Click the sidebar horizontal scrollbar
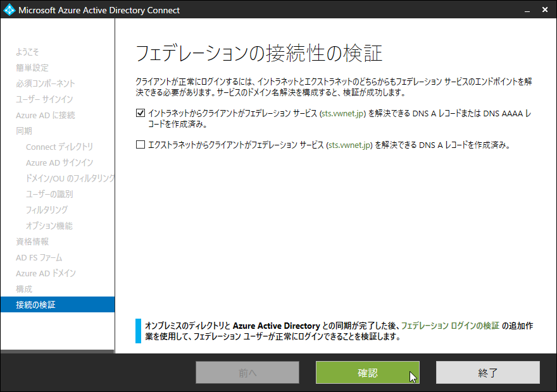Image resolution: width=557 pixels, height=392 pixels. pyautogui.click(x=57, y=352)
